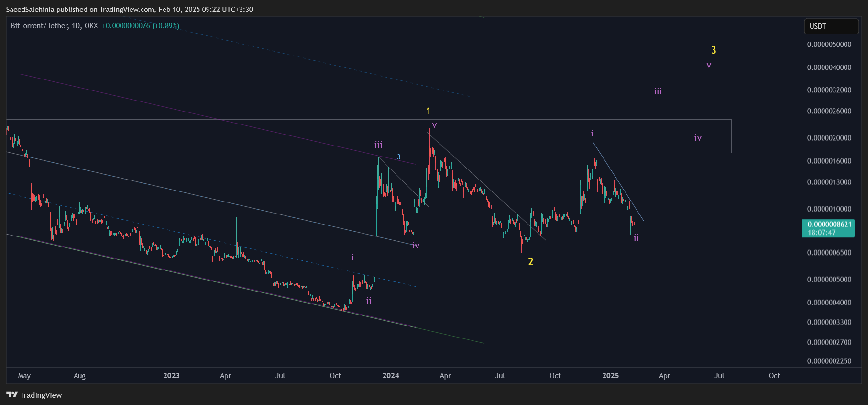Click the 0.0000006500 price axis label
Viewport: 868px width, 405px height.
tap(829, 253)
